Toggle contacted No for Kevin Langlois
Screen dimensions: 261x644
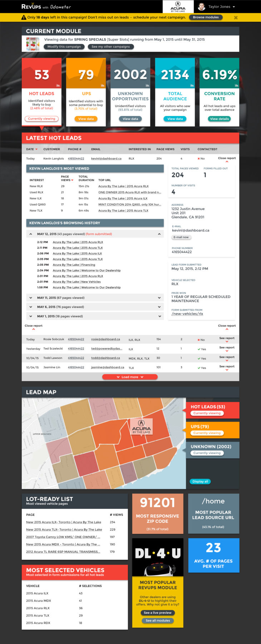(x=201, y=158)
